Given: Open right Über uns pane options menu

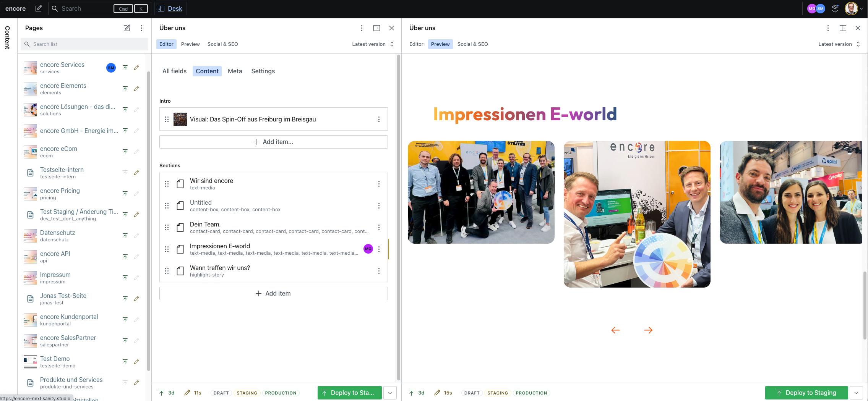Looking at the screenshot, I should click(x=828, y=28).
